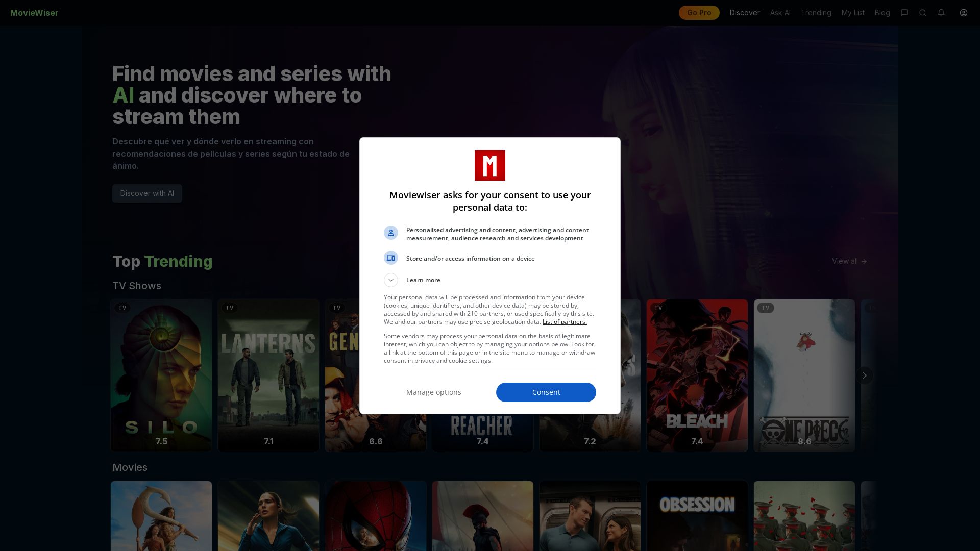
Task: Click the Discover with AI button
Action: tap(147, 193)
